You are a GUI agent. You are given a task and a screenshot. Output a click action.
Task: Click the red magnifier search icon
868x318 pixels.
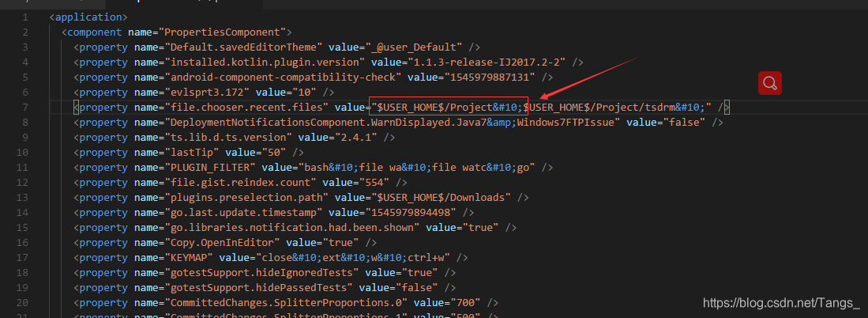(x=769, y=83)
